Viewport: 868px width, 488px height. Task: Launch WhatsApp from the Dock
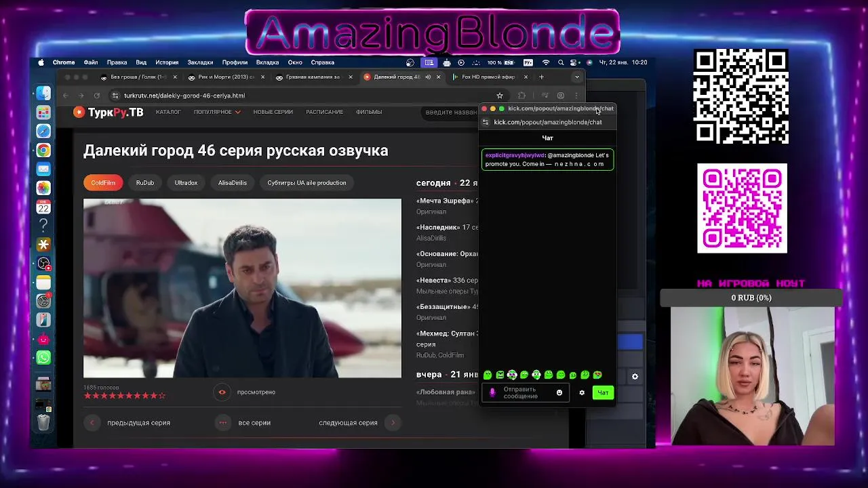[x=43, y=357]
